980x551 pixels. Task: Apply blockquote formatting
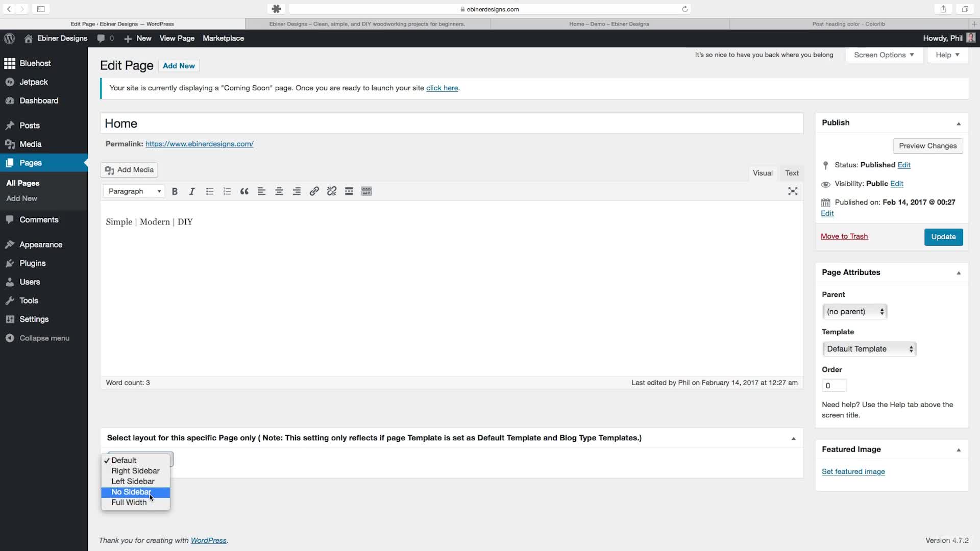pyautogui.click(x=244, y=191)
